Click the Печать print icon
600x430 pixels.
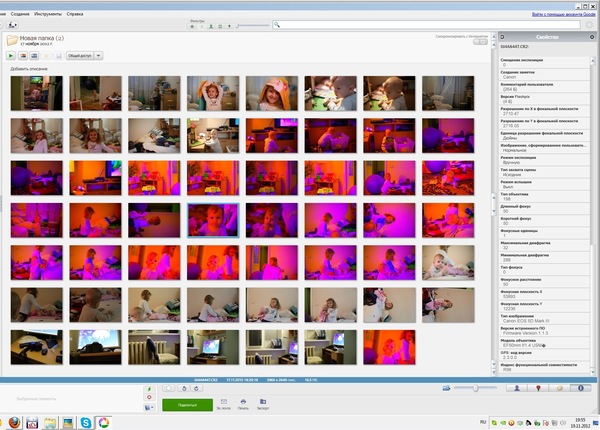243,402
